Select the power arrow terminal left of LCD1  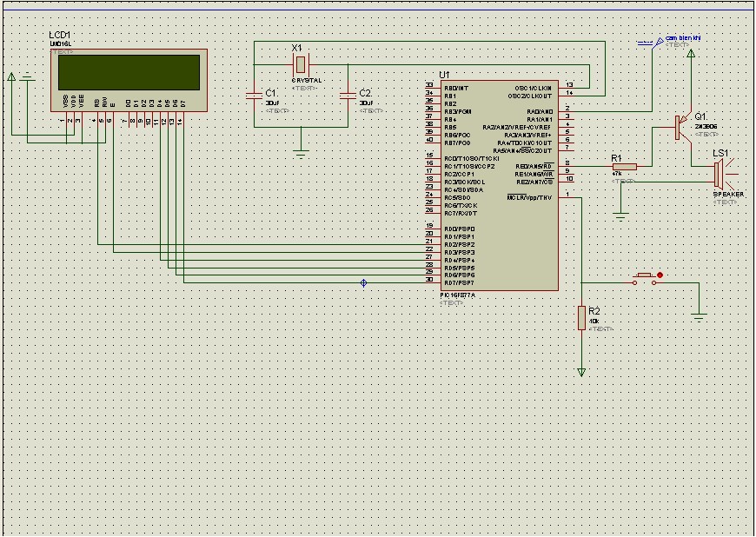tap(11, 77)
